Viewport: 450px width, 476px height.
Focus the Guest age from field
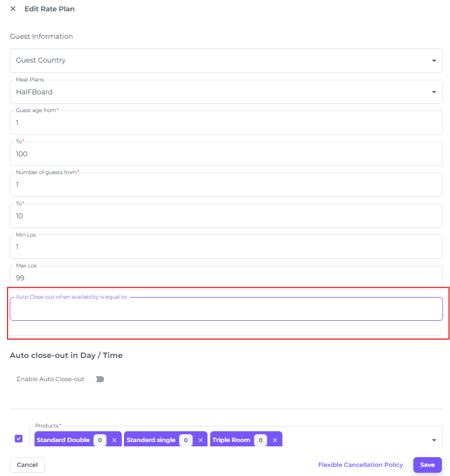(x=226, y=123)
